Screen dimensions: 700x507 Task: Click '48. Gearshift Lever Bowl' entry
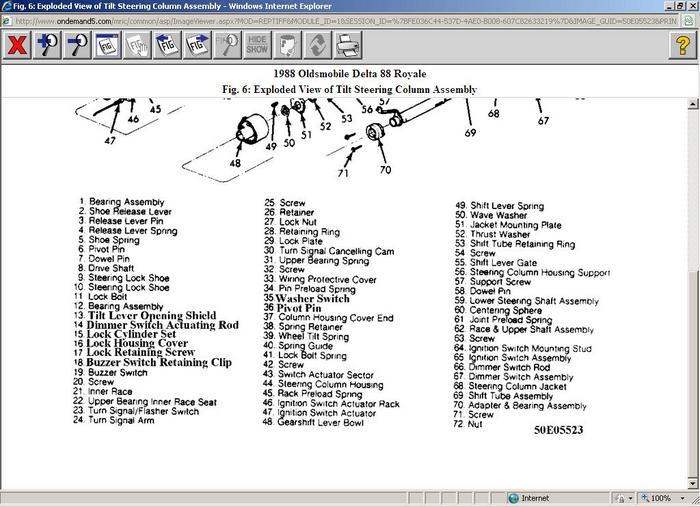tap(313, 422)
